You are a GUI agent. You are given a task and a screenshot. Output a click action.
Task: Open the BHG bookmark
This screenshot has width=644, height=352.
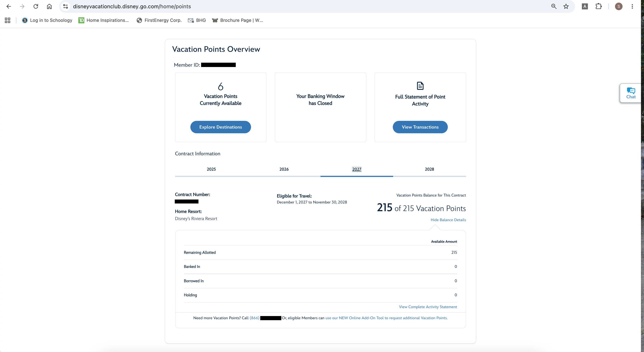tap(197, 20)
